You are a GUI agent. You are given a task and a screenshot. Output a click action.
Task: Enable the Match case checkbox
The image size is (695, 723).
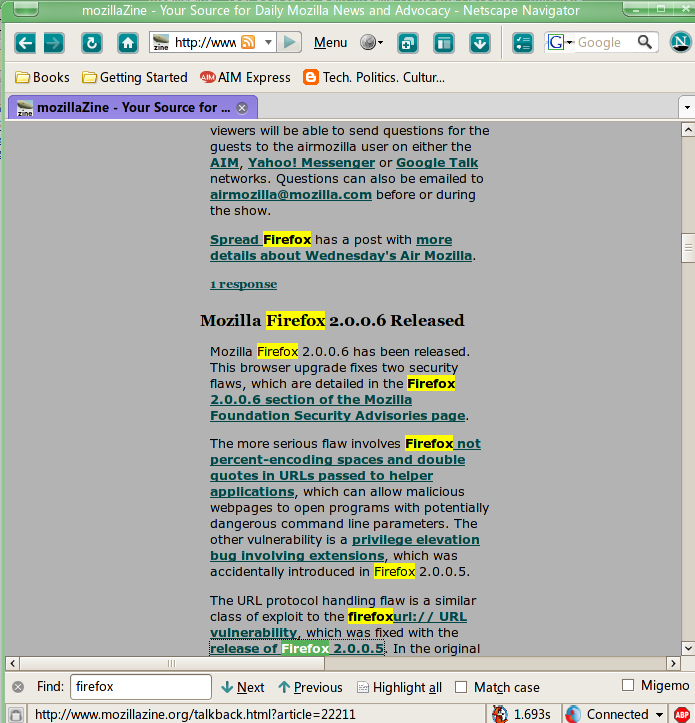461,687
